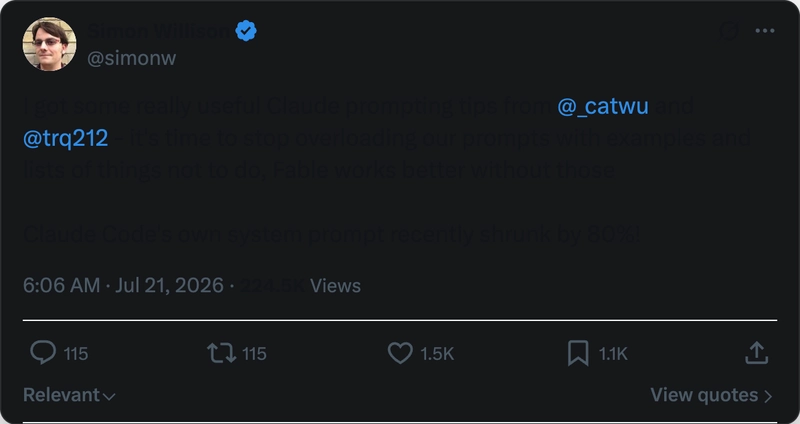Click the @simonw handle
Screen dimensions: 800x424
(x=132, y=58)
